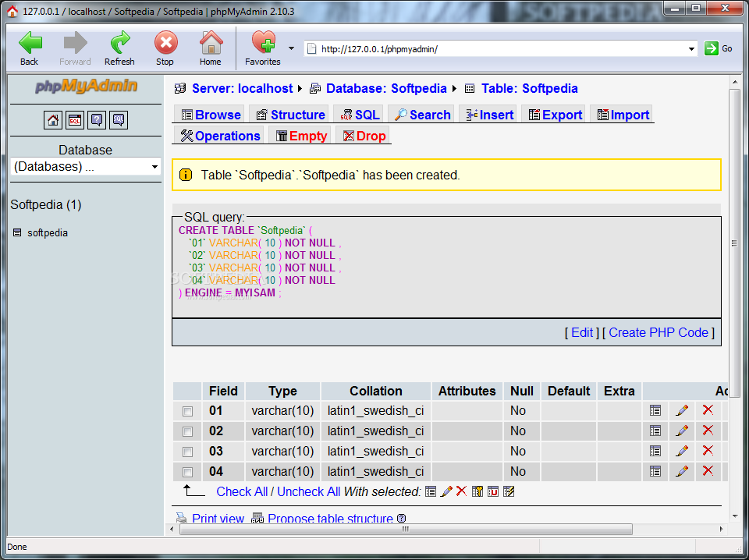Open the Search tab
Screen dimensions: 749x560
(x=422, y=115)
